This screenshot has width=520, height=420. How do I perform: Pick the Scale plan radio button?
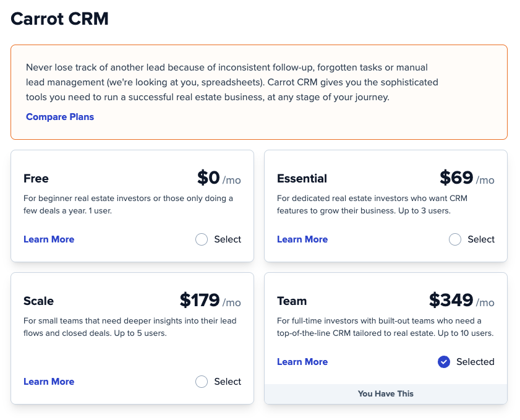tap(202, 382)
